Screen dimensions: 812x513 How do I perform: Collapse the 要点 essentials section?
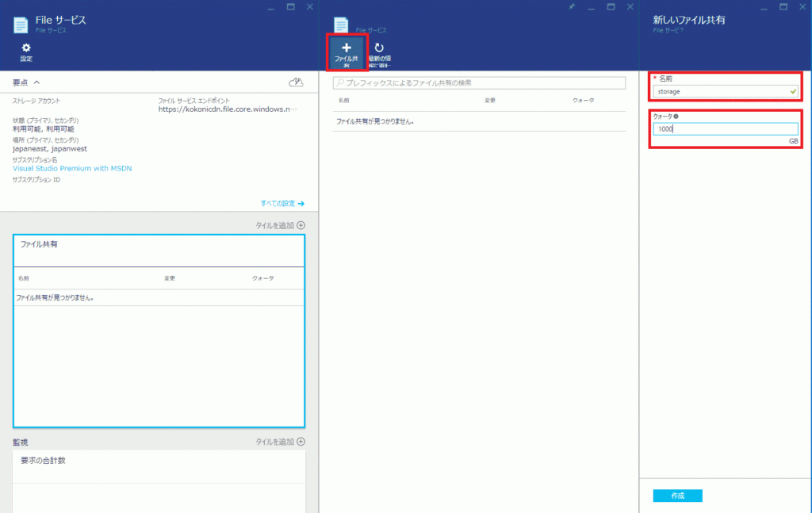(x=36, y=82)
